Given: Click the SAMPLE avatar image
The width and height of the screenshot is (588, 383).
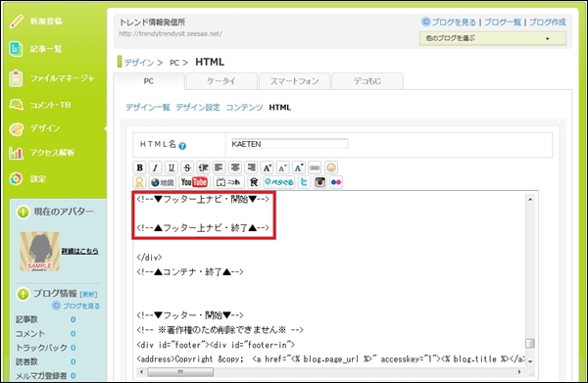Looking at the screenshot, I should click(40, 251).
